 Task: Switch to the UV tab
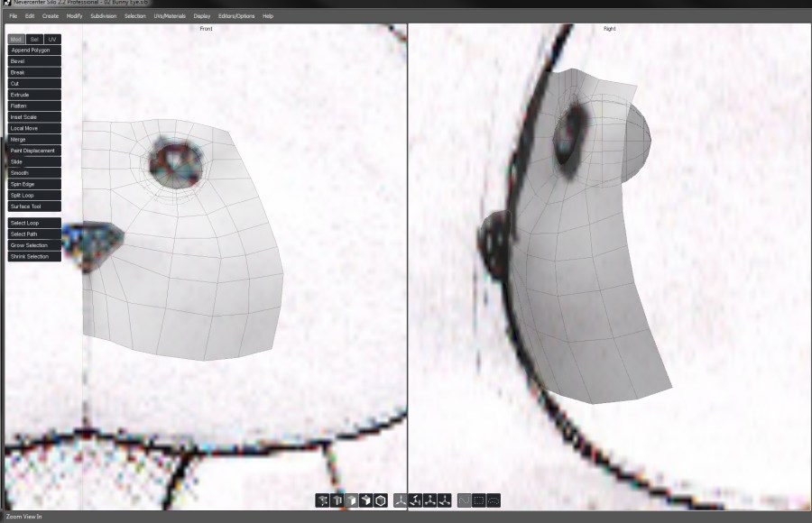click(x=52, y=40)
